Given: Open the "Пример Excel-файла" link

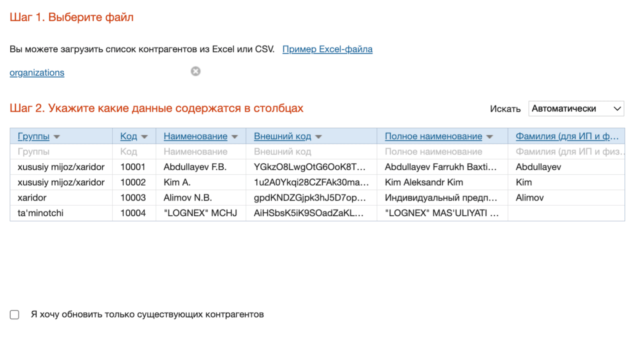Looking at the screenshot, I should [x=327, y=49].
